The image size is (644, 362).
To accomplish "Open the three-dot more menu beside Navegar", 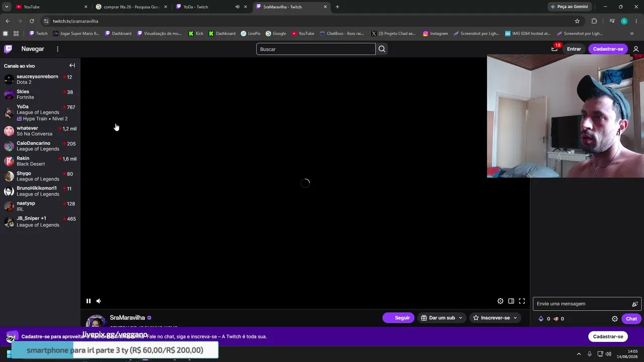I will point(57,49).
